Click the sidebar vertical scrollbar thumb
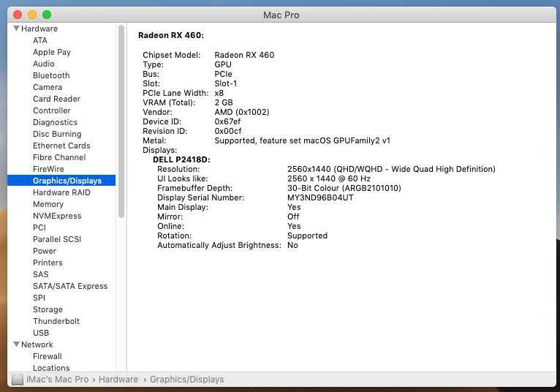 (121, 121)
